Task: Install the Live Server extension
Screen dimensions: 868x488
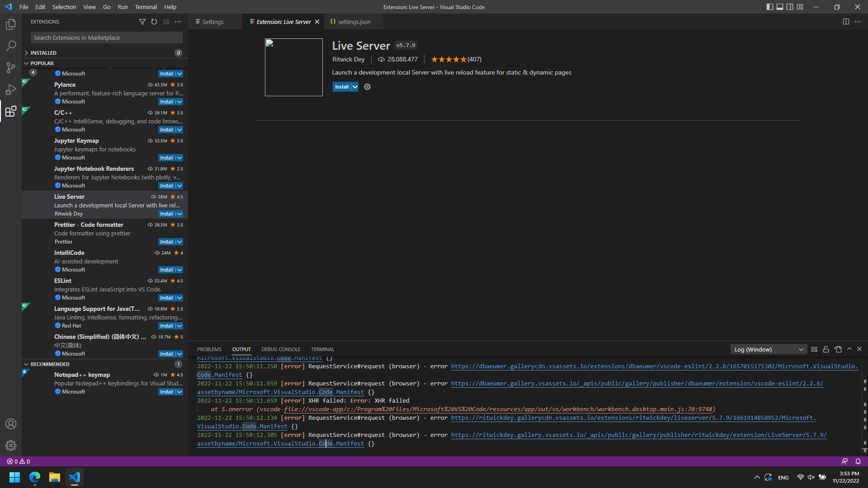Action: tap(342, 87)
